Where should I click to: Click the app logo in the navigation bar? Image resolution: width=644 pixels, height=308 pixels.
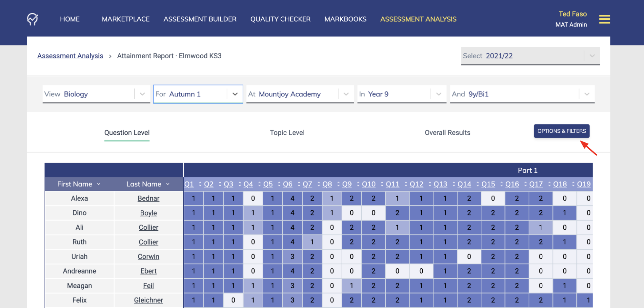32,19
